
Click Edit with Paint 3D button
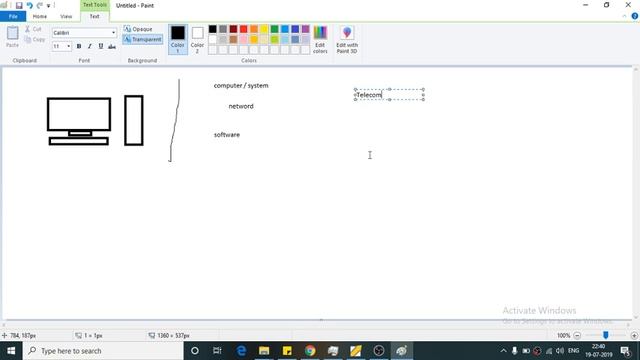(x=347, y=39)
